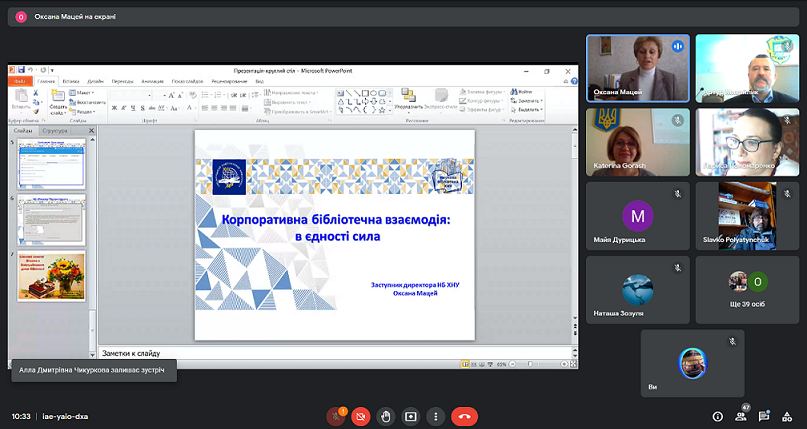
Task: Toggle underline (Ч) formatting
Action: [133, 108]
